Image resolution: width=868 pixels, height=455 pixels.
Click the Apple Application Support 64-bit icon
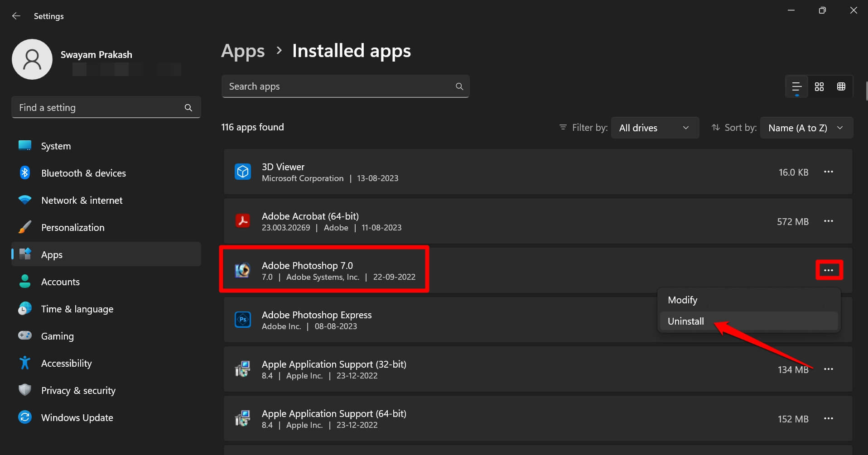tap(243, 419)
